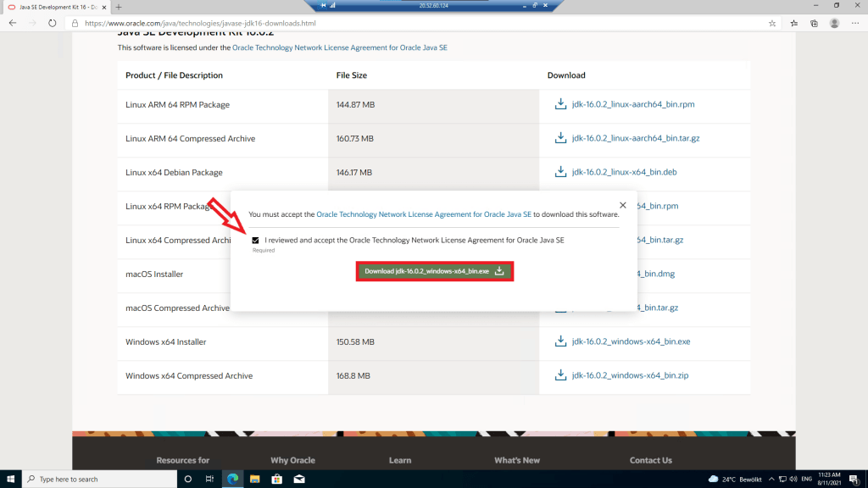Open the Mail app in the taskbar
This screenshot has height=488, width=868.
coord(298,479)
